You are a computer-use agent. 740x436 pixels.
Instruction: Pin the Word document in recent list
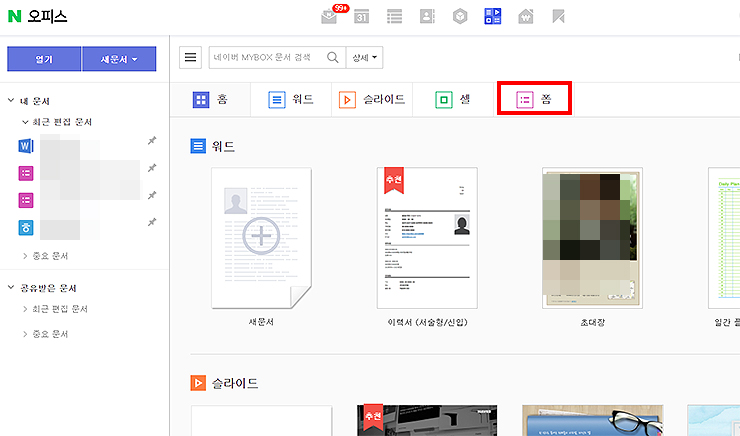(x=152, y=141)
